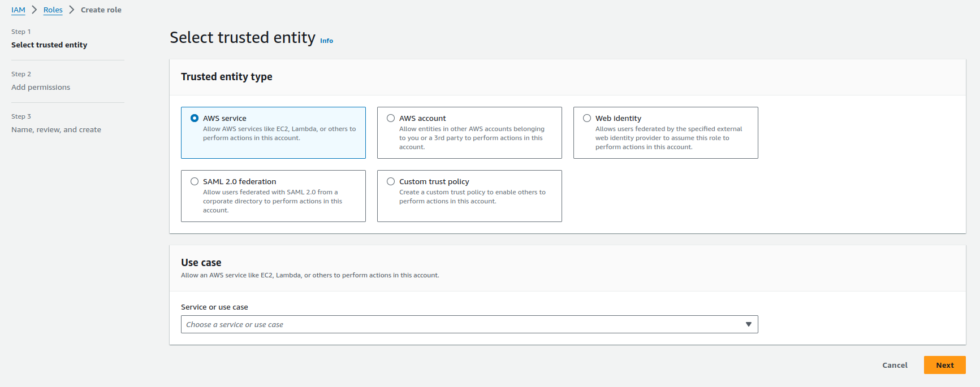Open the Roles breadcrumb link
This screenshot has width=980, height=387.
(x=53, y=10)
